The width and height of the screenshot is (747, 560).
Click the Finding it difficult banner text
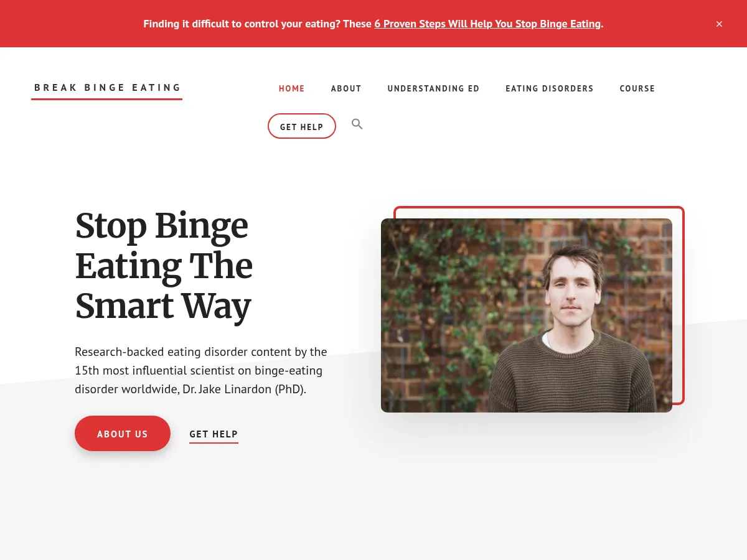tap(258, 24)
